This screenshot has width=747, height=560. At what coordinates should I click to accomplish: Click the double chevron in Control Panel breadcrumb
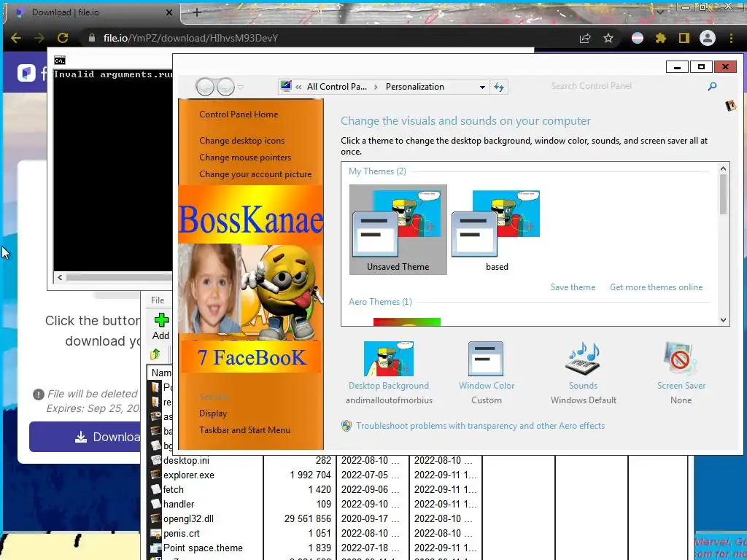(298, 87)
